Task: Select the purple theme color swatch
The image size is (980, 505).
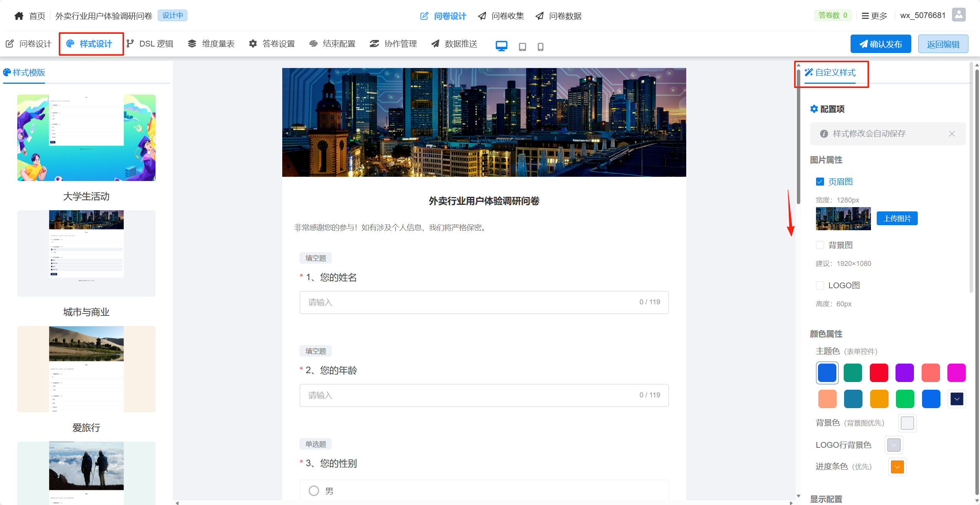Action: coord(904,373)
